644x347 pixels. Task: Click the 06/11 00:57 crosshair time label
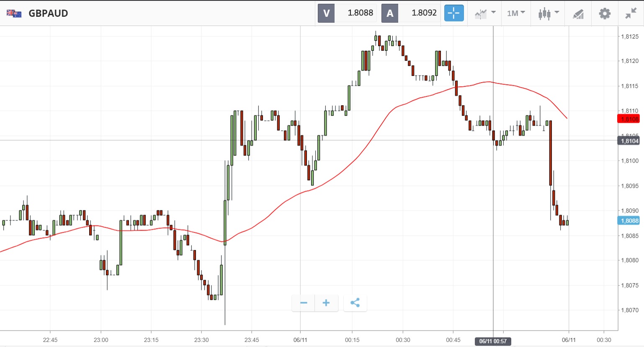[x=493, y=341]
